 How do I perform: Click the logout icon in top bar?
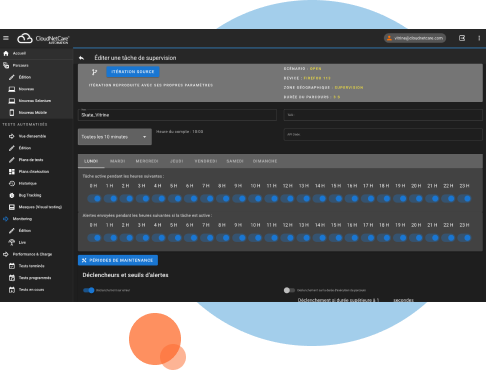tap(462, 38)
